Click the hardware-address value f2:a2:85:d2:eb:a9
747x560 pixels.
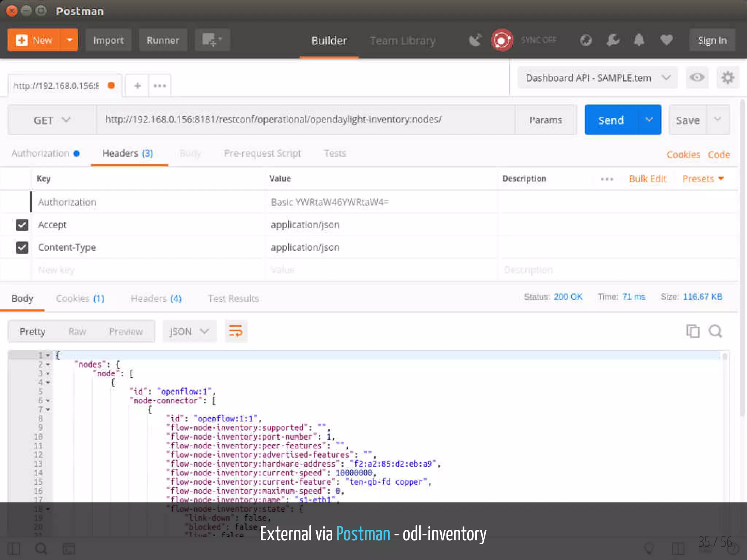point(393,463)
